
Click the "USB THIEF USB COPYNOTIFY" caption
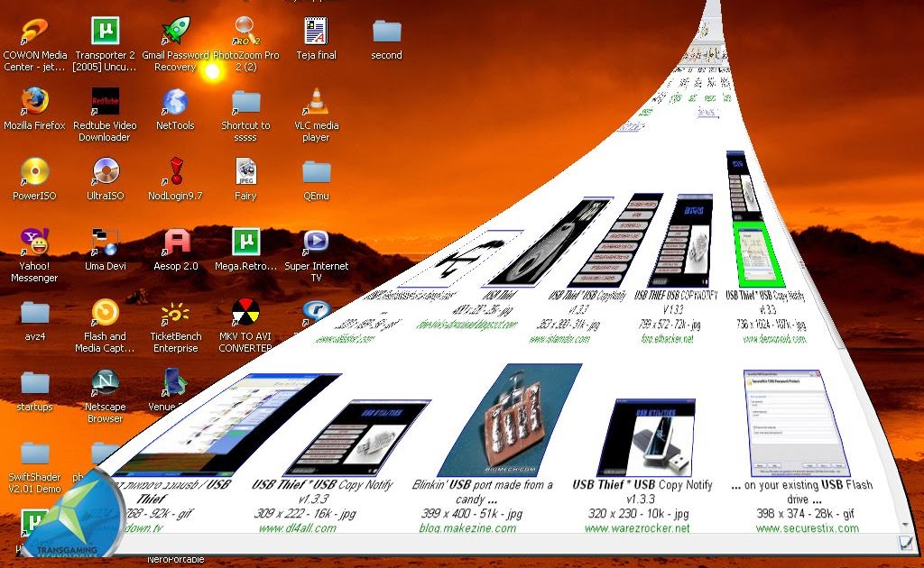pos(676,295)
